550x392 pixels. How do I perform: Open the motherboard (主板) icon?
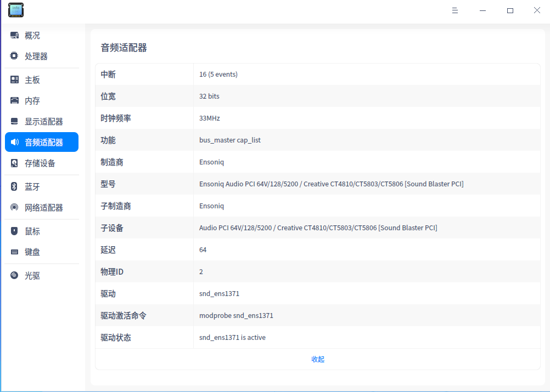click(14, 80)
